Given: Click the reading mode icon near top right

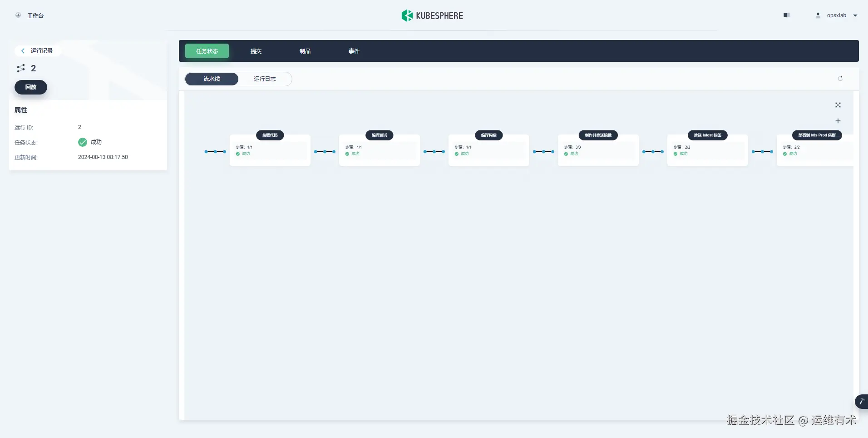Looking at the screenshot, I should coord(787,15).
